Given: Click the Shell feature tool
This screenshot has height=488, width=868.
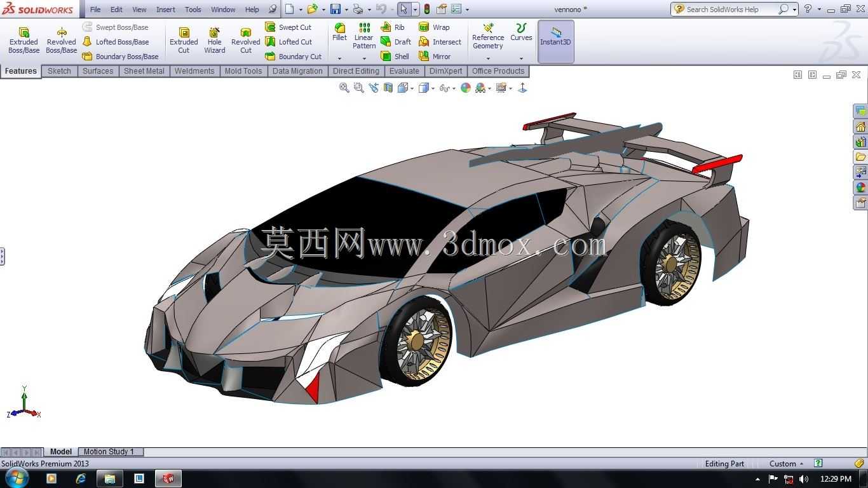Looking at the screenshot, I should (395, 57).
